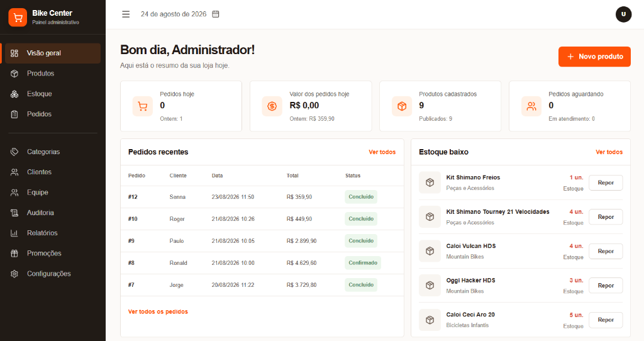Click the Promoções gift icon
The image size is (644, 341).
(14, 254)
